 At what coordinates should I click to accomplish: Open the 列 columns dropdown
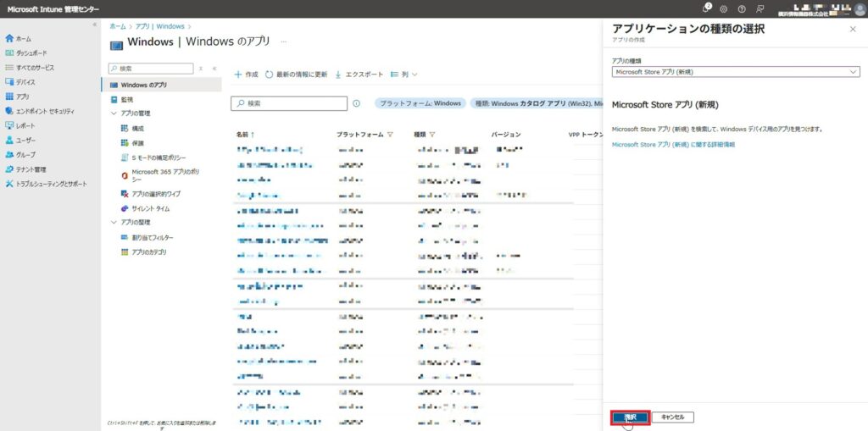(x=404, y=75)
